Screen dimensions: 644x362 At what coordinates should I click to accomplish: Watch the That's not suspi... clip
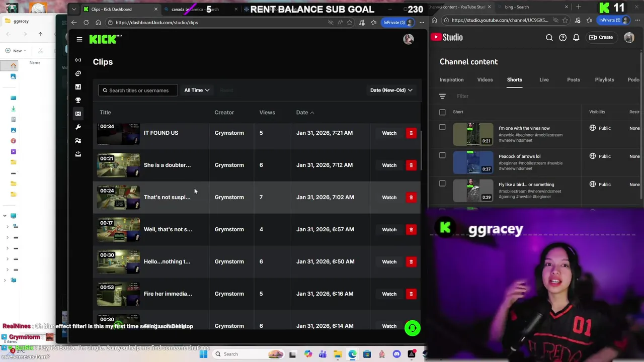[389, 197]
